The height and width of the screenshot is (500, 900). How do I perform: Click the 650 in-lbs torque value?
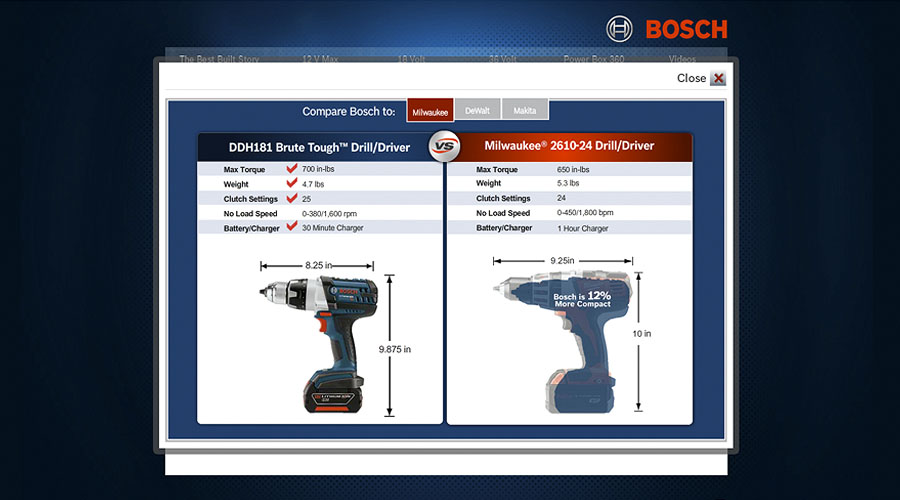[x=573, y=169]
